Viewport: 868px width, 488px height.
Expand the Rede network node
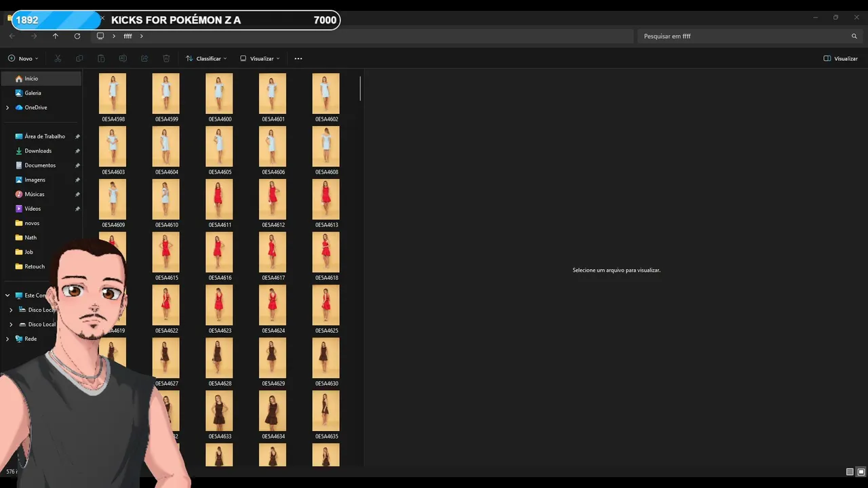[7, 339]
